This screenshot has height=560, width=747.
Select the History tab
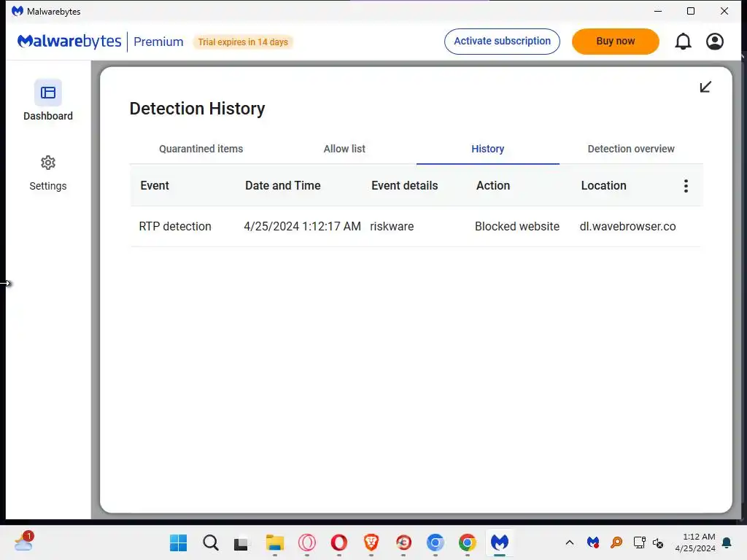point(488,149)
